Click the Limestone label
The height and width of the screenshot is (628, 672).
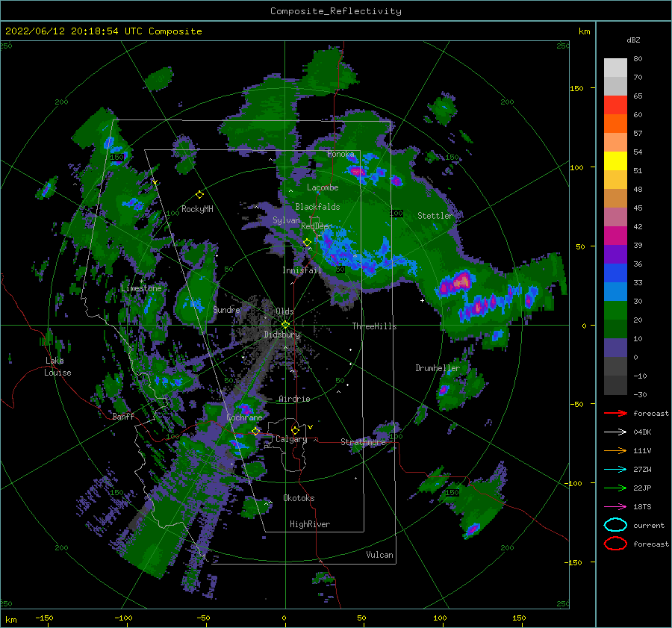(x=141, y=288)
